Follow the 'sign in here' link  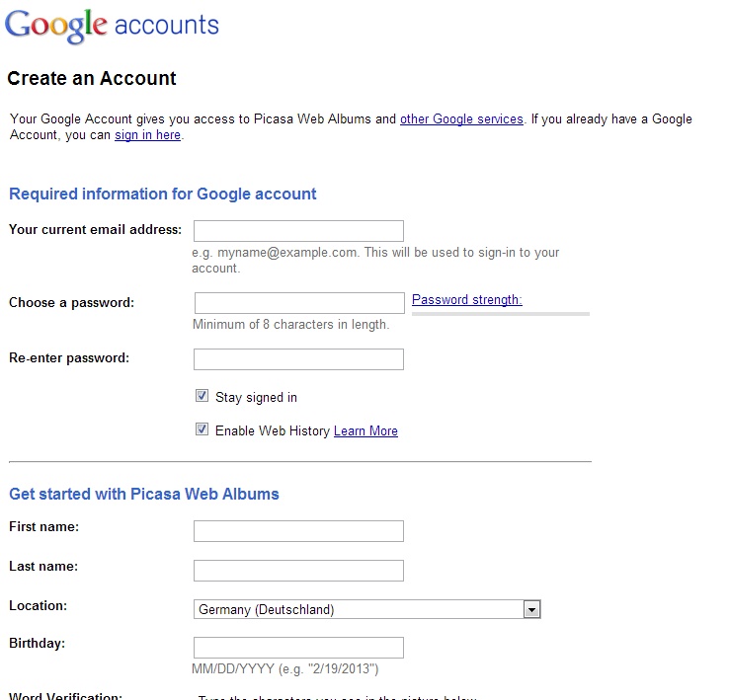coord(147,135)
